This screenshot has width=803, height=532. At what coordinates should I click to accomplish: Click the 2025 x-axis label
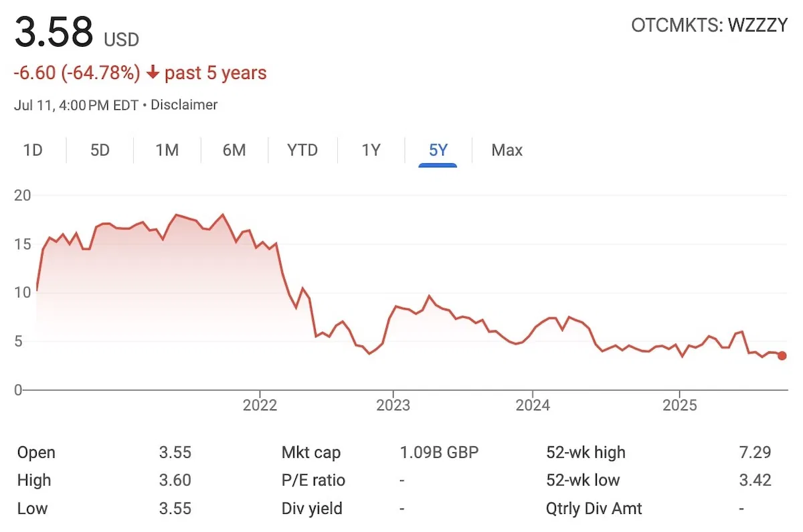coord(679,406)
